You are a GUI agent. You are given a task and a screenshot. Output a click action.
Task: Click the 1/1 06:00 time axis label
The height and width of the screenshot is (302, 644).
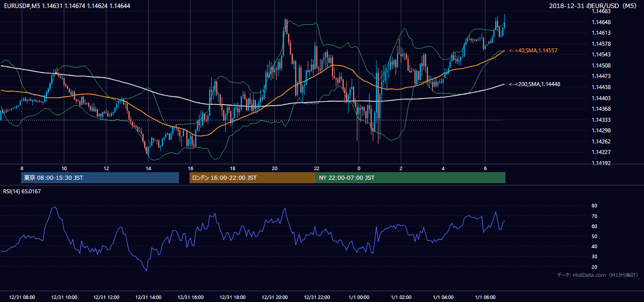pyautogui.click(x=485, y=297)
